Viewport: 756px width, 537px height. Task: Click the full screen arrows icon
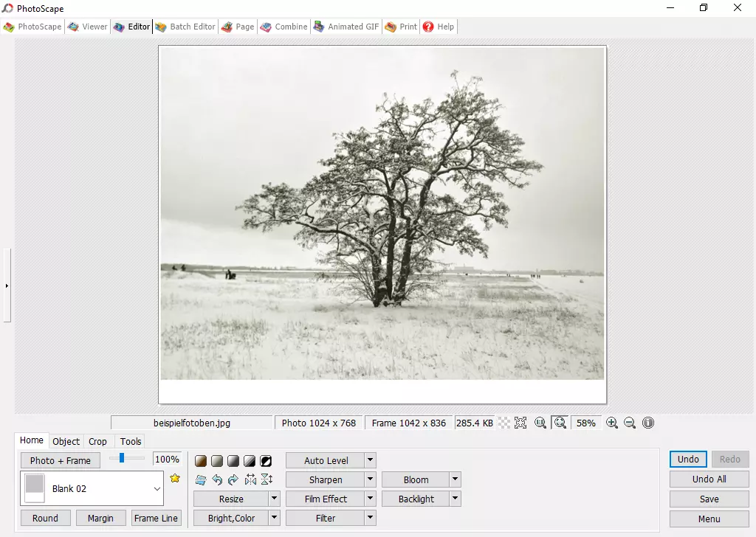click(520, 423)
